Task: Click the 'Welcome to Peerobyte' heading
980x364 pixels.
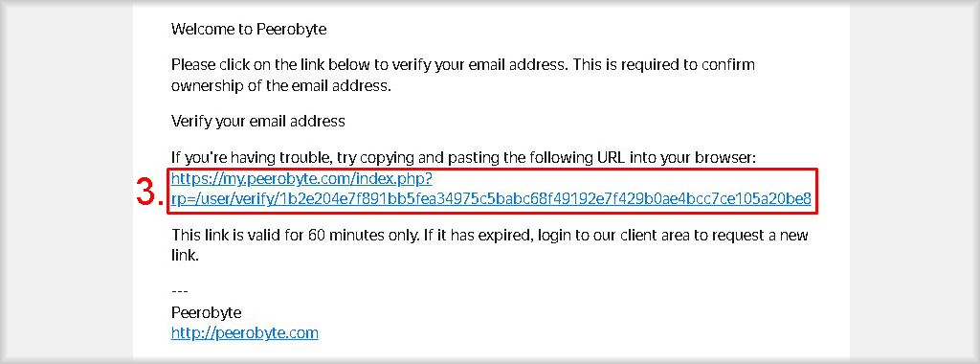Action: tap(249, 29)
